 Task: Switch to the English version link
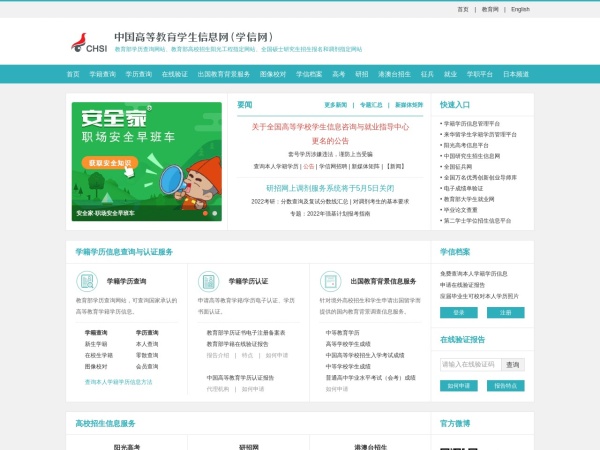(520, 9)
